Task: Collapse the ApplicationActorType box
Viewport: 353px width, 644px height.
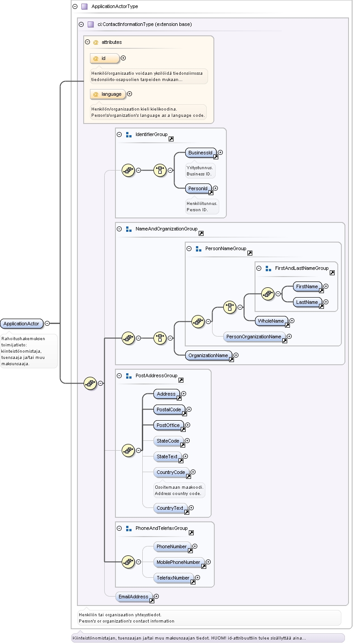Action: pyautogui.click(x=75, y=7)
